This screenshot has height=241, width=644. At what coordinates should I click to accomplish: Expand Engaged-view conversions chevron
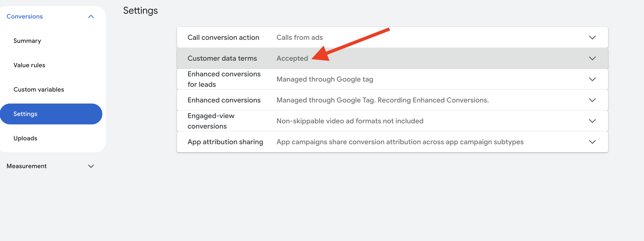point(592,121)
